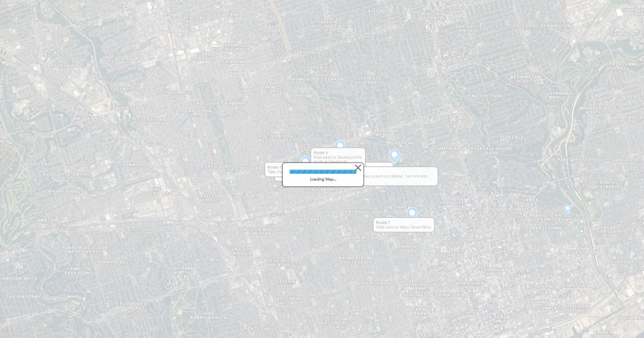Click the map pin in Cabbagetown South
The image size is (644, 338).
567,209
